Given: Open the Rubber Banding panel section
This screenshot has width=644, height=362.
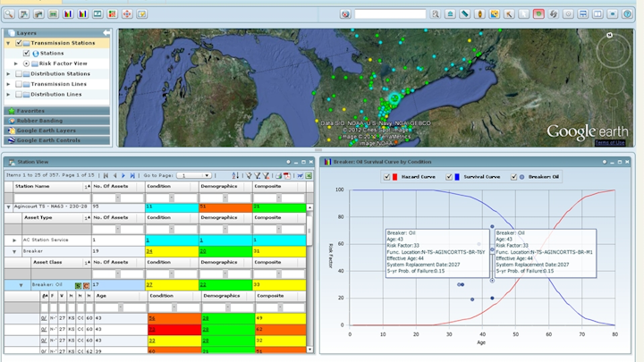Looking at the screenshot, I should tap(57, 121).
